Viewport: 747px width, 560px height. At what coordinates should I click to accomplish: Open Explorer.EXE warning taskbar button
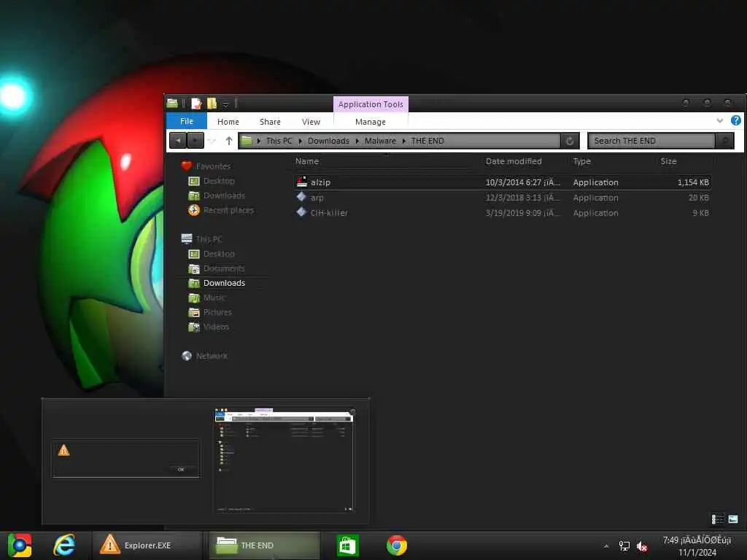(146, 545)
